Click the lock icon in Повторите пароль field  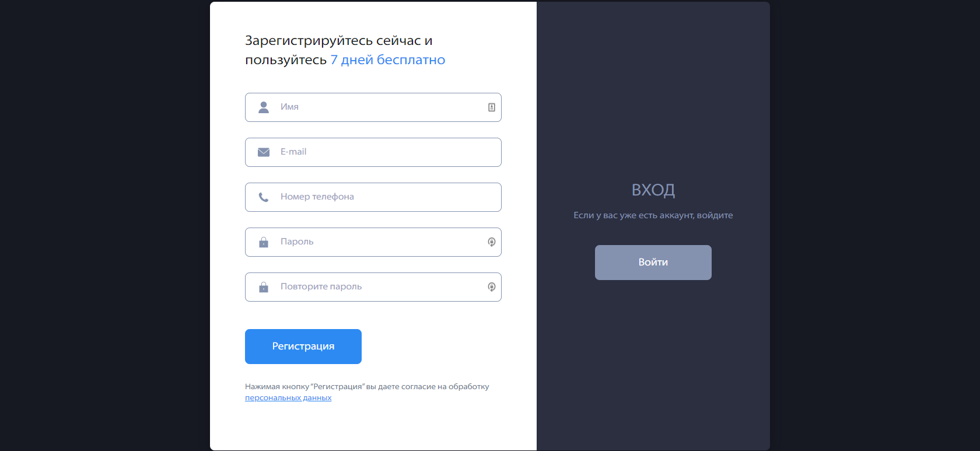[264, 287]
